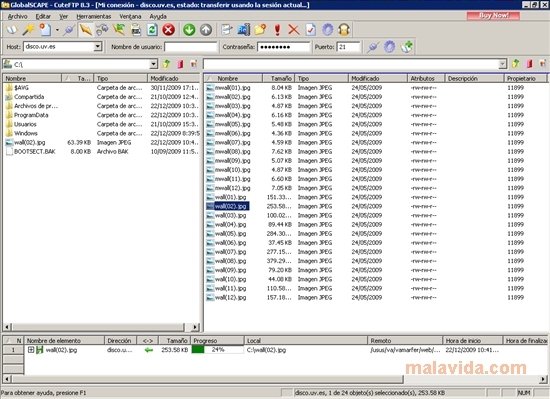Go up a folder in remote pane
Screen dimensions: 550x399
[x=516, y=64]
